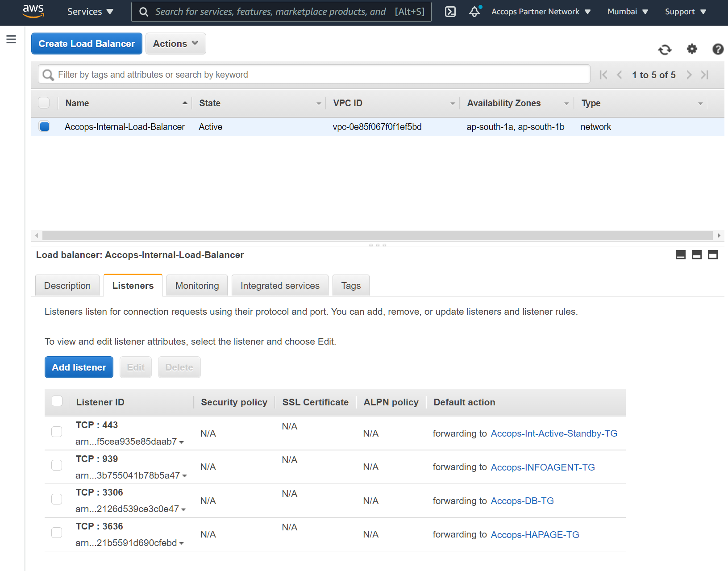This screenshot has width=728, height=571.
Task: Open the AWS home logo
Action: (33, 11)
